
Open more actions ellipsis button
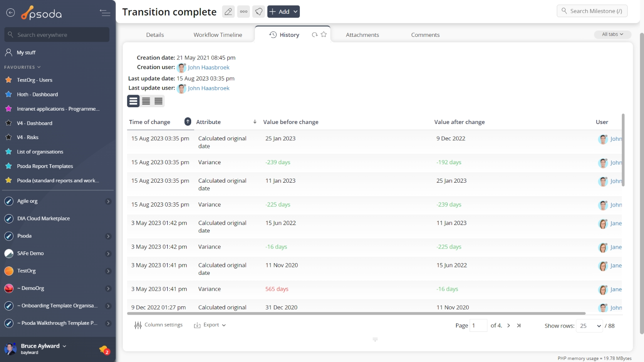click(244, 12)
